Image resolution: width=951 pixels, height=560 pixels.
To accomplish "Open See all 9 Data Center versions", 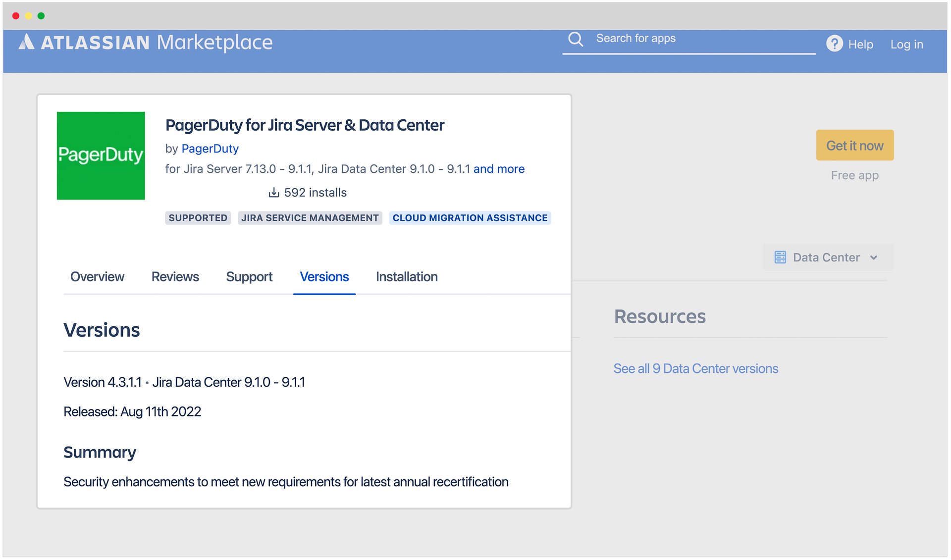I will 695,369.
